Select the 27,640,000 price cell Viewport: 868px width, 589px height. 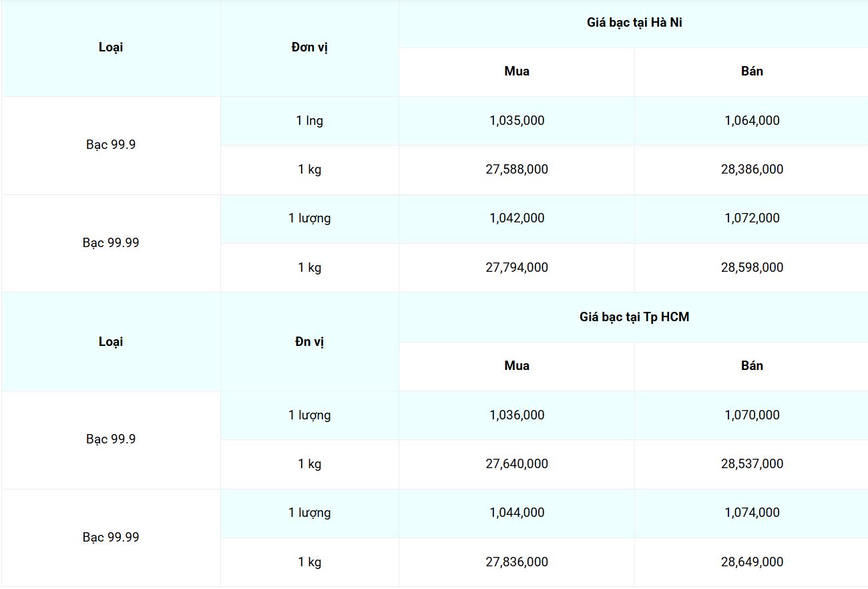coord(517,464)
